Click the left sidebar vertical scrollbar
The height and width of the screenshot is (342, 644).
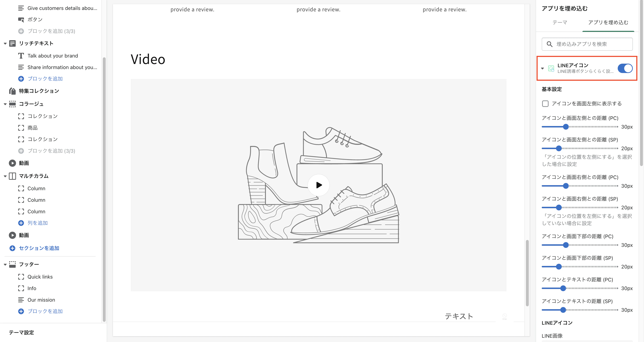(104, 189)
